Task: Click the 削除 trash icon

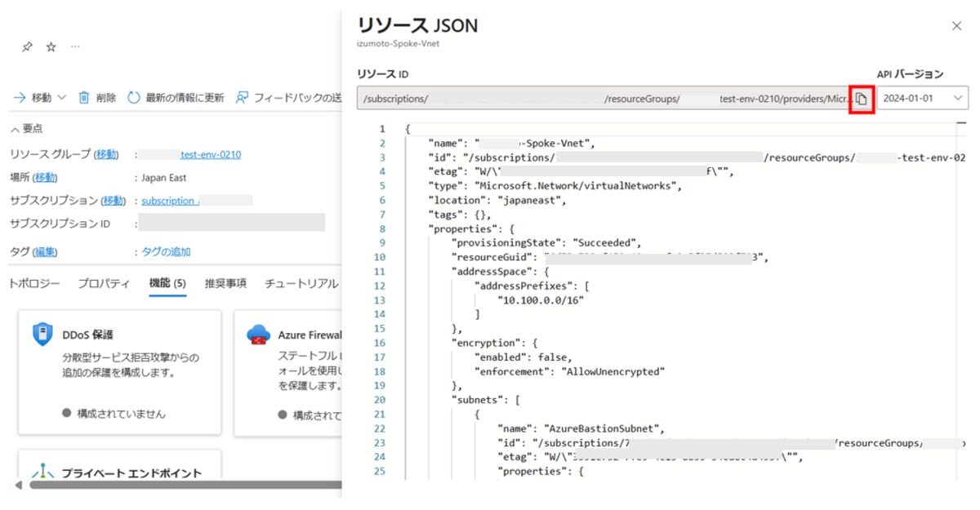Action: pyautogui.click(x=83, y=98)
